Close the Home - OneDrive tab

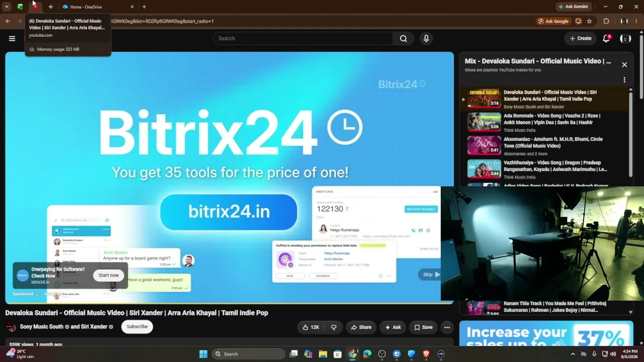click(x=132, y=7)
